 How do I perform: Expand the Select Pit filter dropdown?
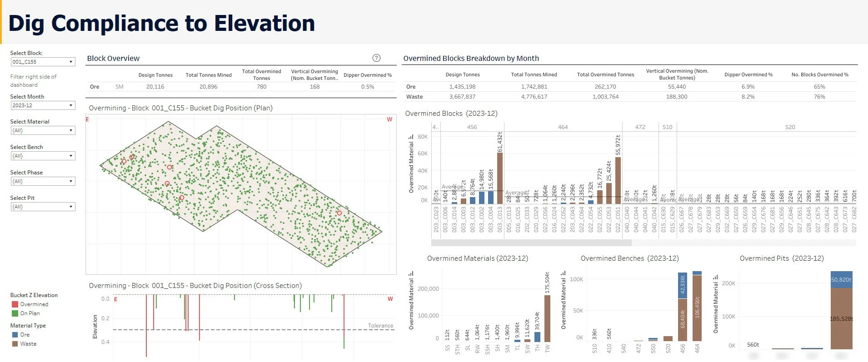click(43, 207)
